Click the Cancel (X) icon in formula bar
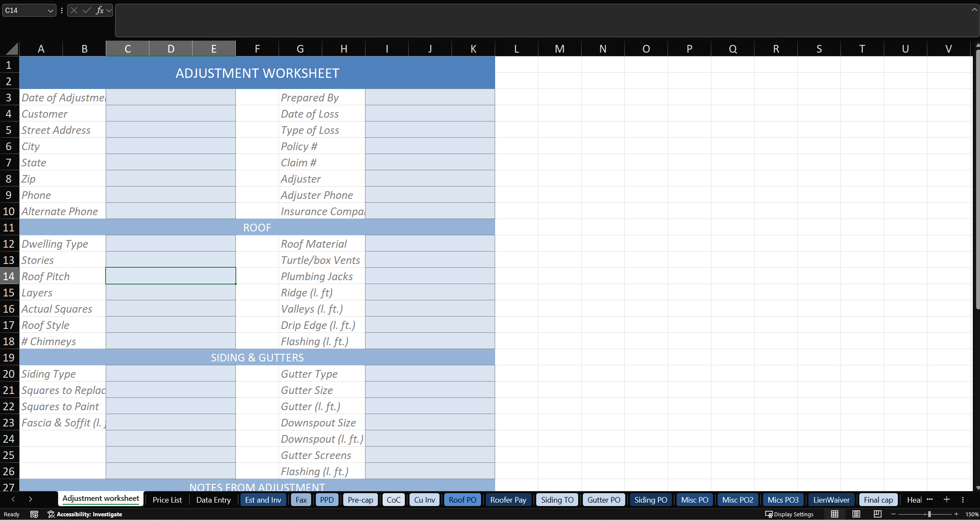Screen dimensions: 980x521 [x=74, y=10]
